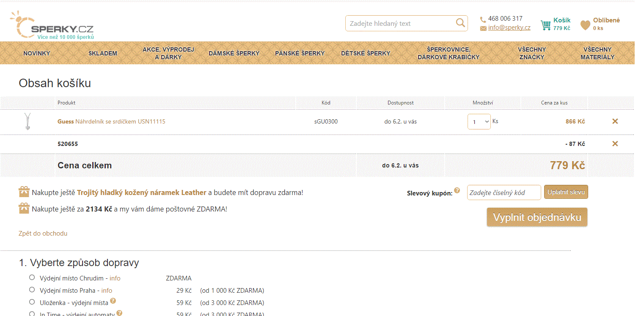Click the Sperky.cz logo

tap(52, 25)
